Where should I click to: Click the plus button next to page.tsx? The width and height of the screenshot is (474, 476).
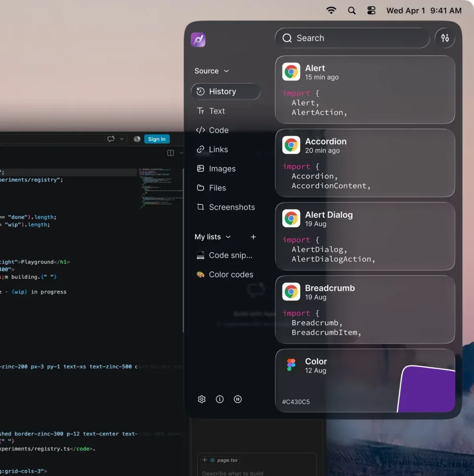coord(204,460)
